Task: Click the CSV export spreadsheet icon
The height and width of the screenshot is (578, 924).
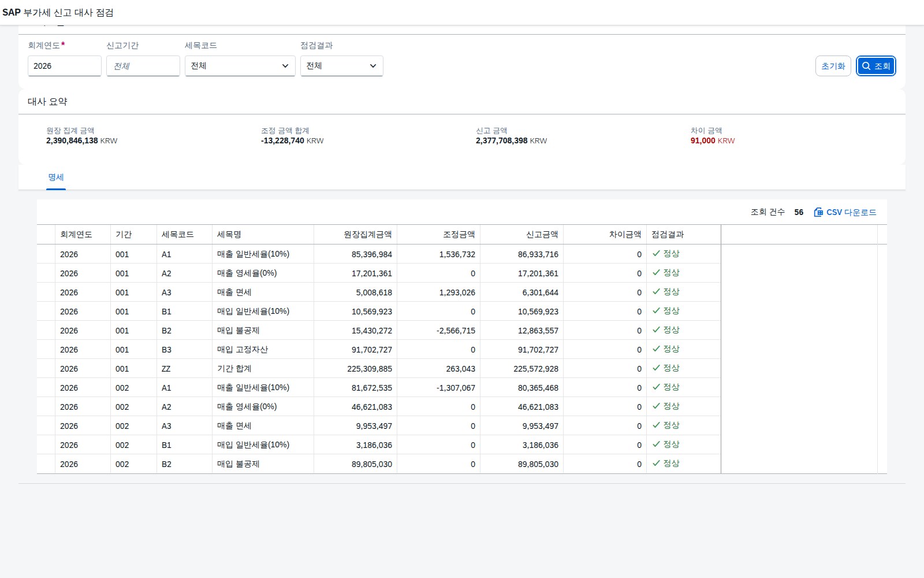Action: [x=818, y=212]
